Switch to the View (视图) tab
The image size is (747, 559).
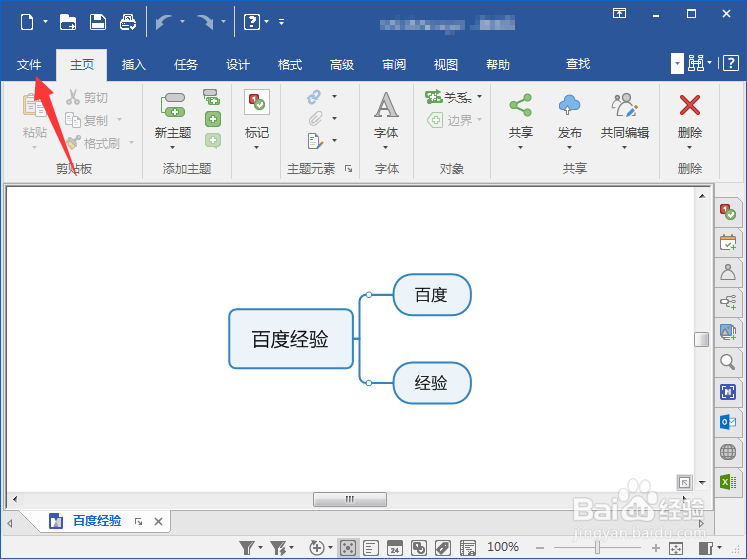tap(445, 64)
